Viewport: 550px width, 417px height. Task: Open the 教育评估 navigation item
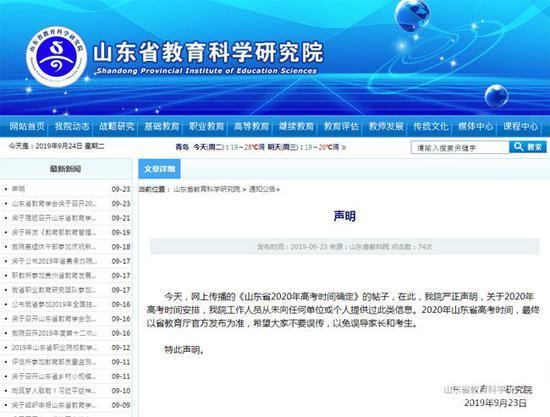tap(341, 126)
